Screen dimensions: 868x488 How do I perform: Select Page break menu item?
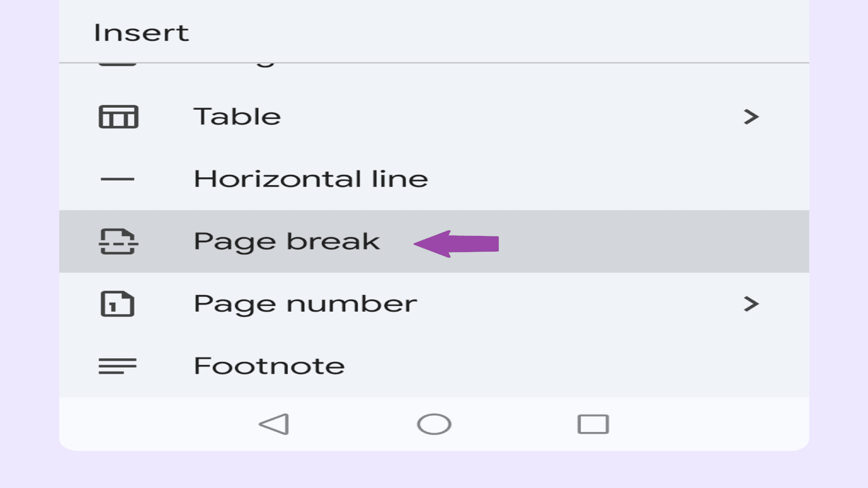click(286, 241)
